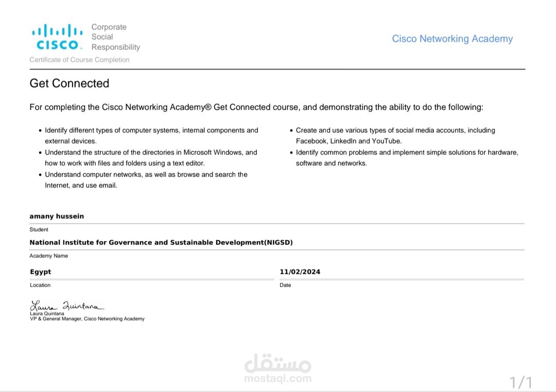Click the Get Connected course title
The height and width of the screenshot is (392, 556).
click(x=69, y=83)
